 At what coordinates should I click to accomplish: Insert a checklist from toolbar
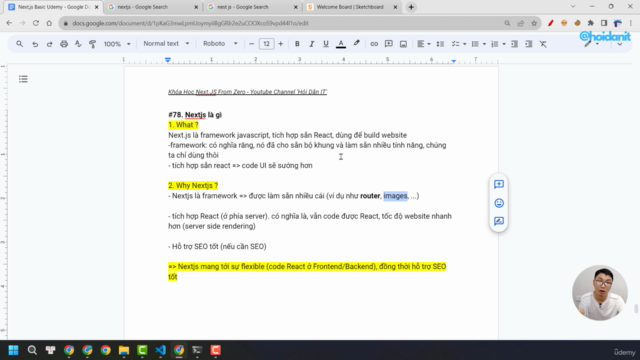[x=455, y=44]
